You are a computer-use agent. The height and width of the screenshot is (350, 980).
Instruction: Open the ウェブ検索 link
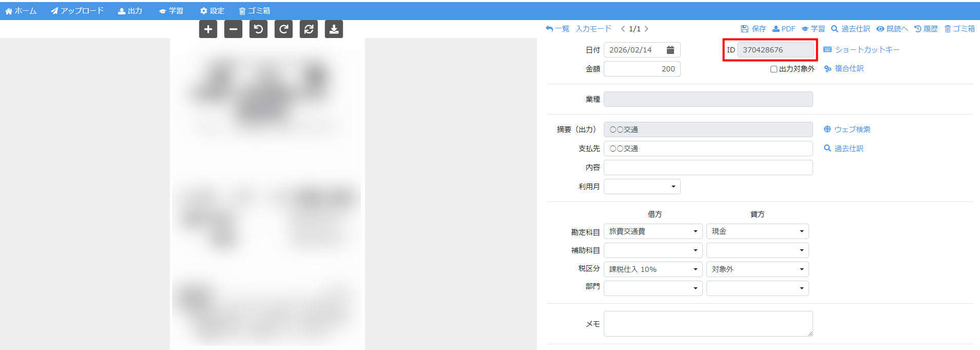point(847,130)
